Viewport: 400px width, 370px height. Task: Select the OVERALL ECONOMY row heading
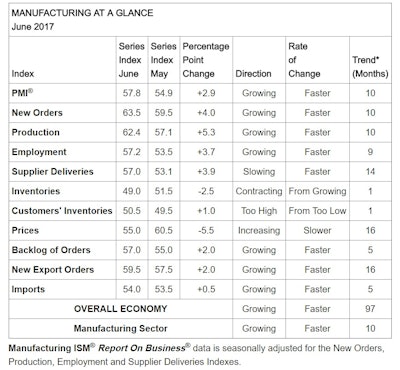coord(121,309)
